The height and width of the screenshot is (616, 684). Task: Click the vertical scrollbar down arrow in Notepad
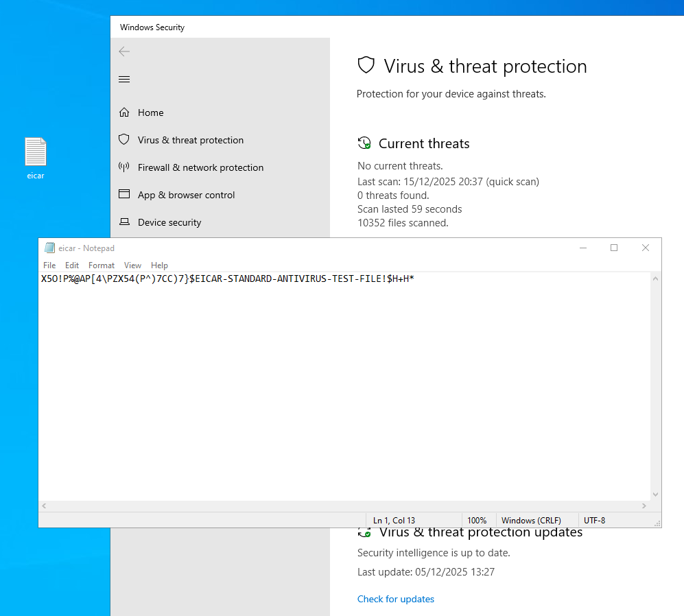coord(655,494)
